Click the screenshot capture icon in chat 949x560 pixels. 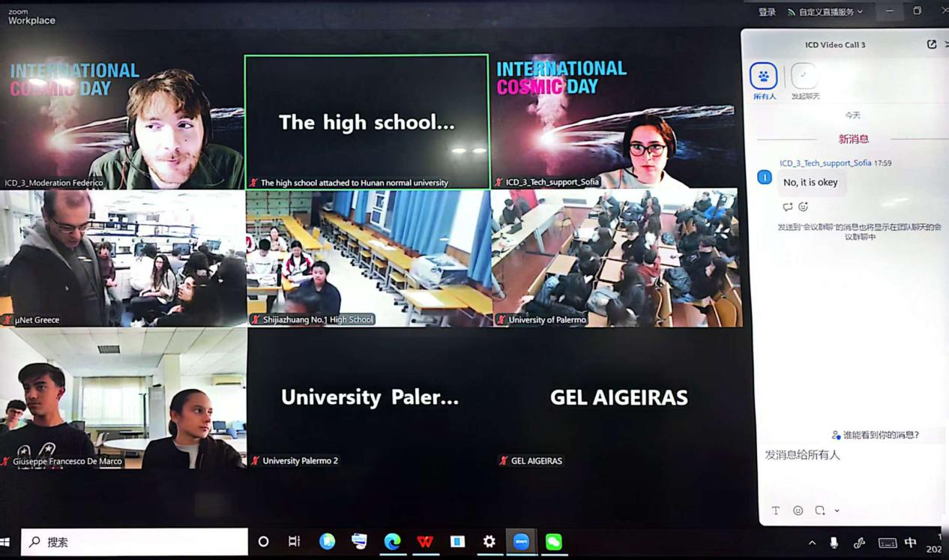point(819,511)
